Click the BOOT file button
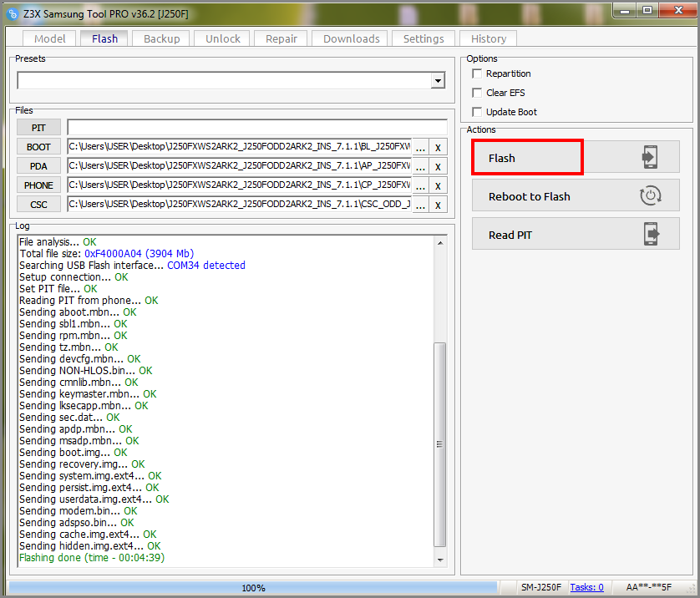Viewport: 700px width, 598px height. (38, 147)
